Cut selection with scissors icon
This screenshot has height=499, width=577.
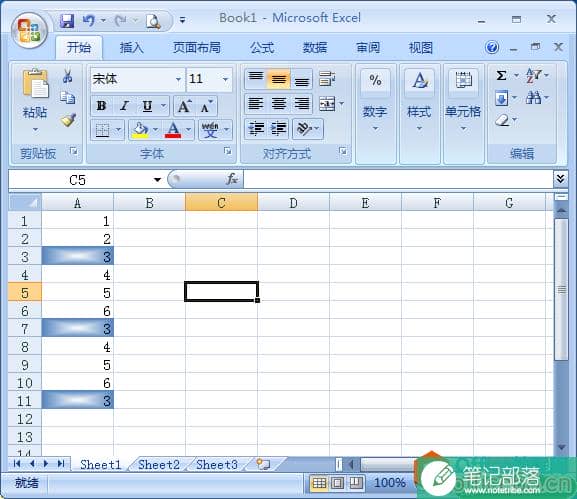(68, 76)
